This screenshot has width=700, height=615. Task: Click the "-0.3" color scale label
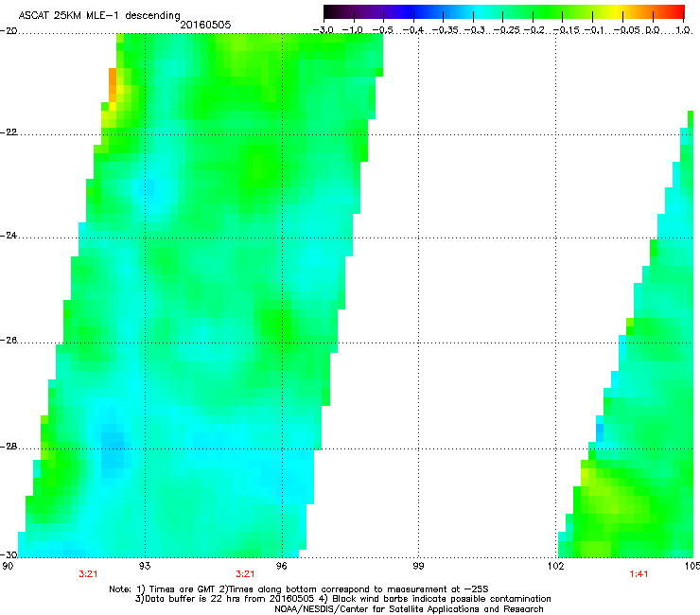pos(474,30)
